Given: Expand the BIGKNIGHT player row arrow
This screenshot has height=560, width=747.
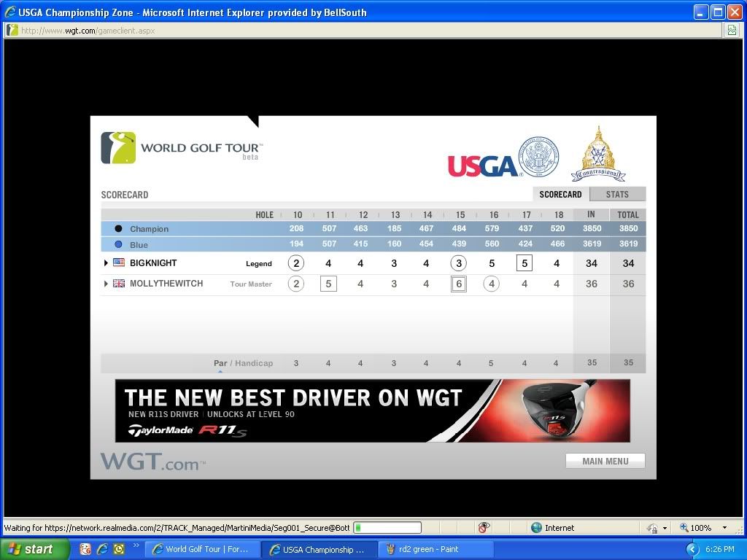Looking at the screenshot, I should pos(106,263).
